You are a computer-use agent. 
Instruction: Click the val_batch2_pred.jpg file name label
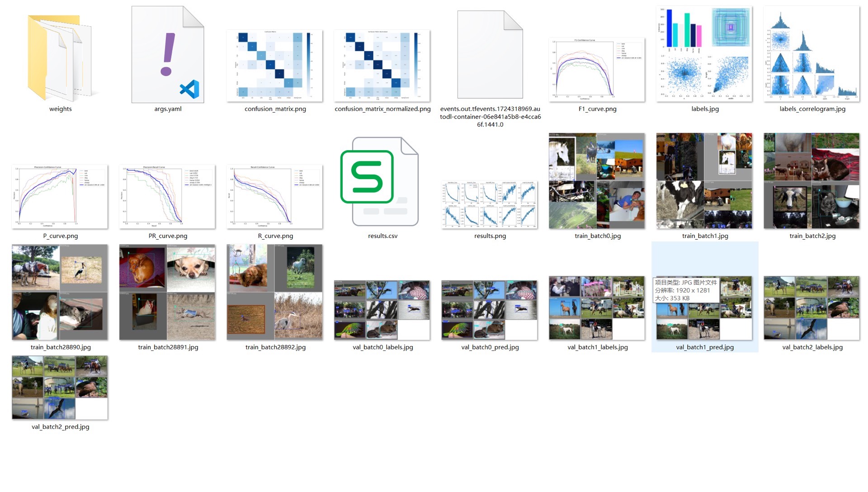point(61,427)
